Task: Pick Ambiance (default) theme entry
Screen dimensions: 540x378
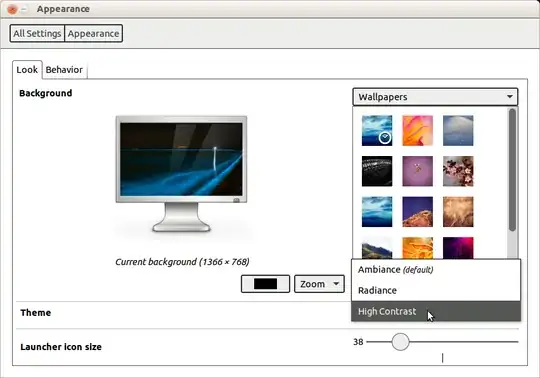Action: pyautogui.click(x=436, y=270)
